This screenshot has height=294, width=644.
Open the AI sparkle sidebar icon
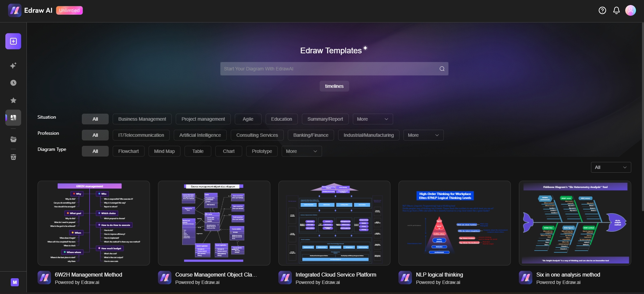(x=13, y=66)
